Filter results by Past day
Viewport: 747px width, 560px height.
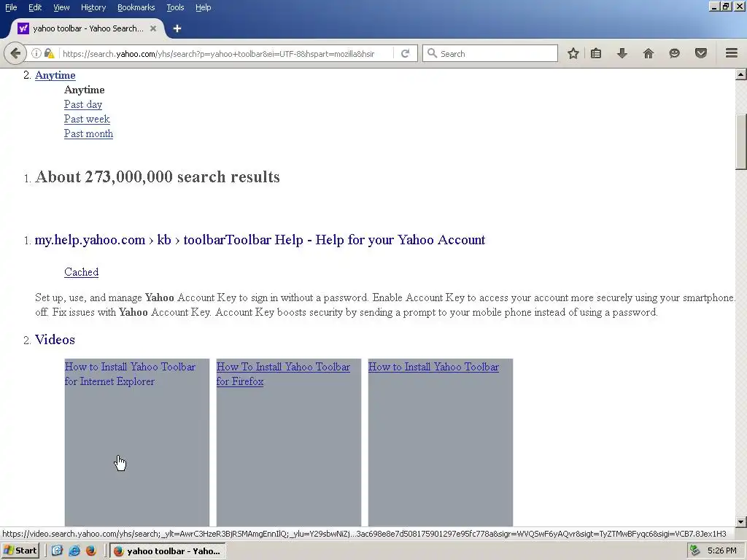coord(83,104)
